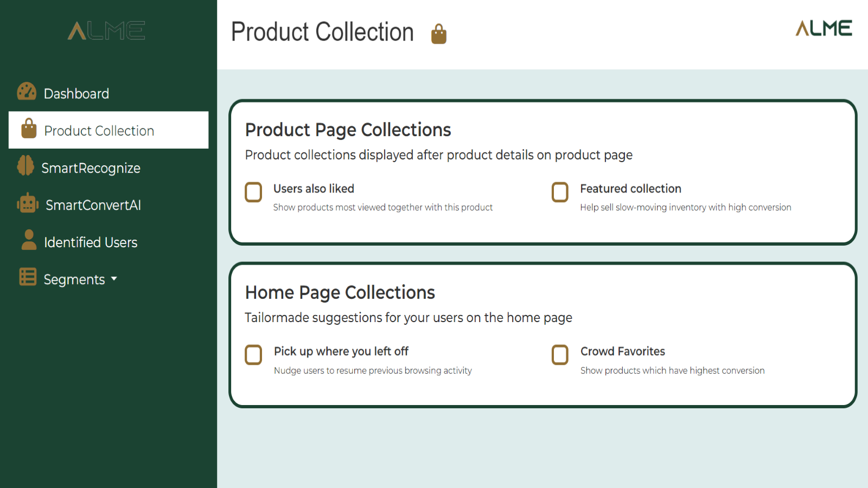Click the bag icon beside page title
The image size is (868, 488).
point(439,34)
